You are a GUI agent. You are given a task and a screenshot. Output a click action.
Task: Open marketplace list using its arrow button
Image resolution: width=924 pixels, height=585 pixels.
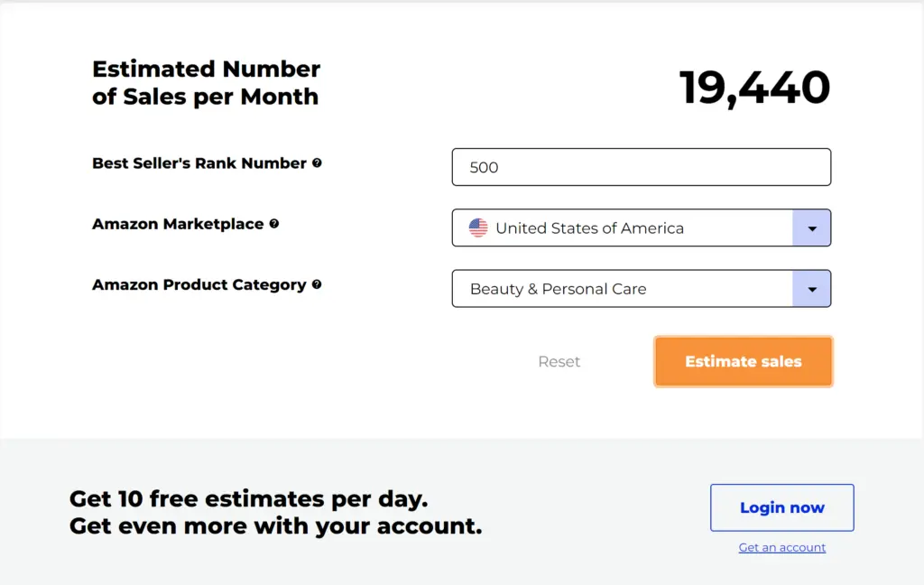[811, 228]
